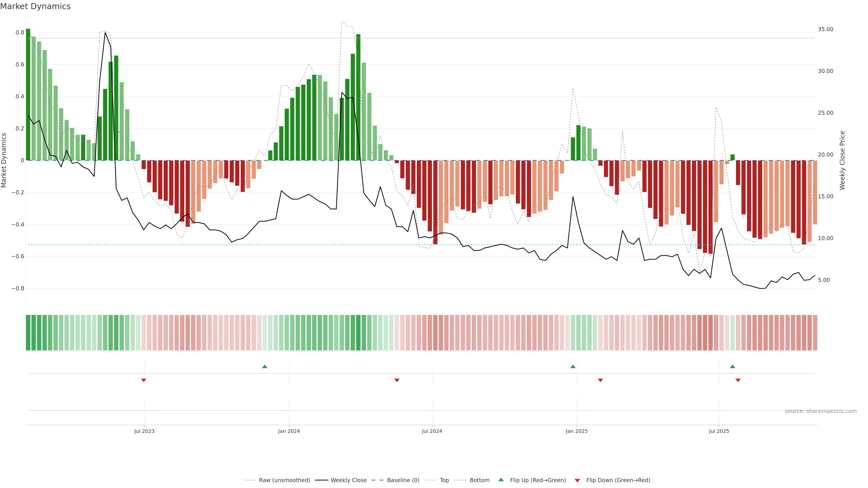Click the first dark green heatmap strip cell

(x=28, y=333)
